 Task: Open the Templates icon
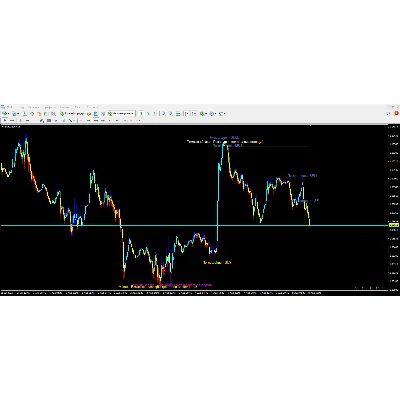pyautogui.click(x=221, y=114)
